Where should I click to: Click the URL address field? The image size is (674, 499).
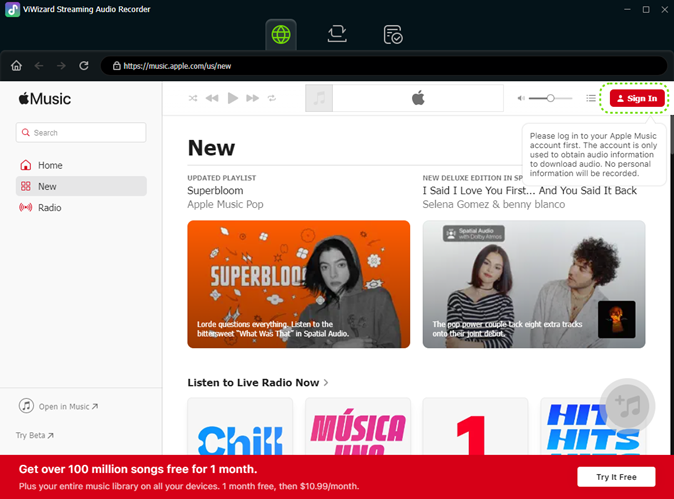click(x=383, y=66)
